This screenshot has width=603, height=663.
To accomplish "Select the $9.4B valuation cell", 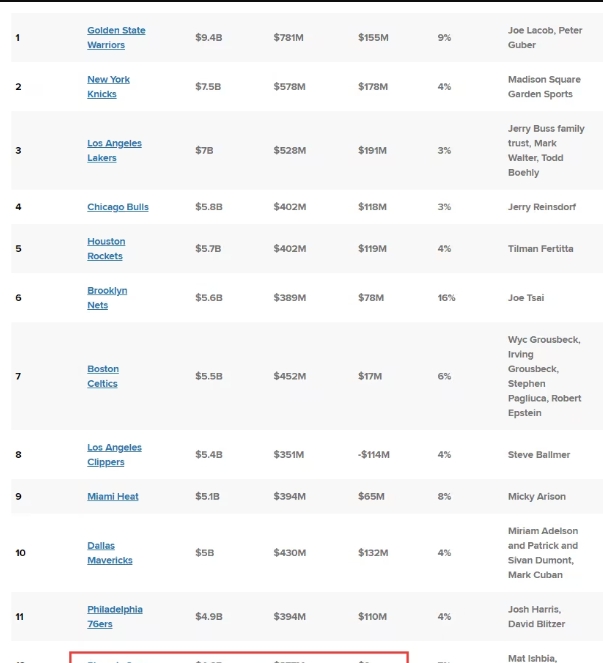I will 208,38.
